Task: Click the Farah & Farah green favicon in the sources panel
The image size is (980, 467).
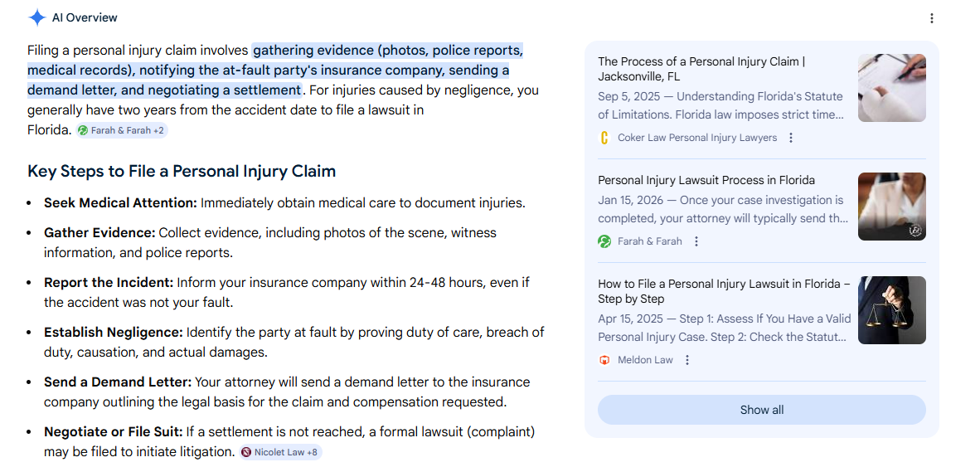Action: click(604, 241)
